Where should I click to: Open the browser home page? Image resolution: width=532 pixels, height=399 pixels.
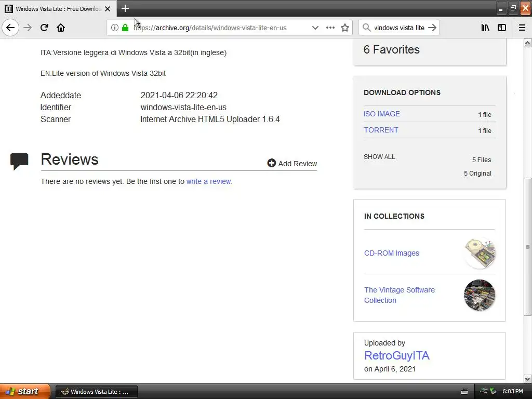pos(61,28)
